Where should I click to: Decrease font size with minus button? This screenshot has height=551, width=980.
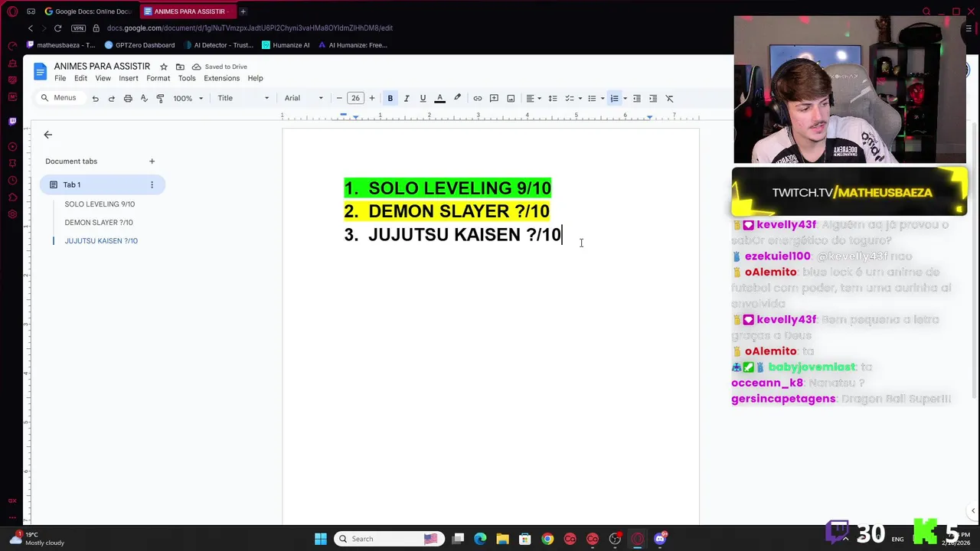(339, 98)
